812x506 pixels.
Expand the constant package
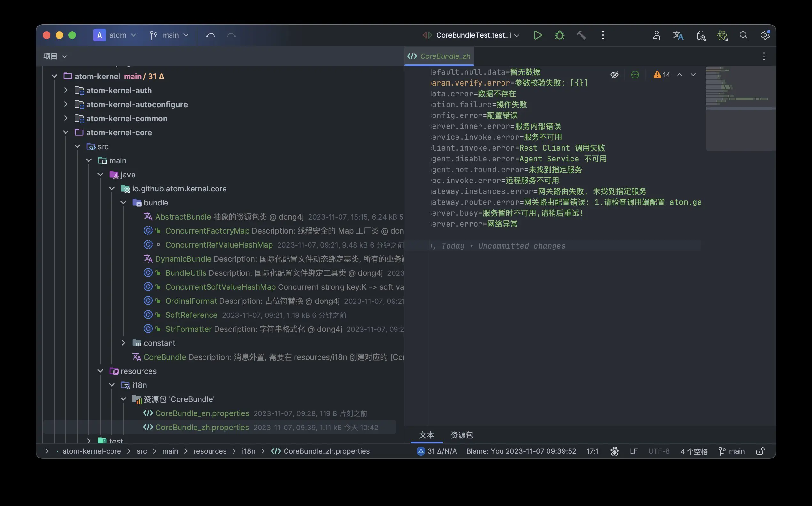coord(123,343)
